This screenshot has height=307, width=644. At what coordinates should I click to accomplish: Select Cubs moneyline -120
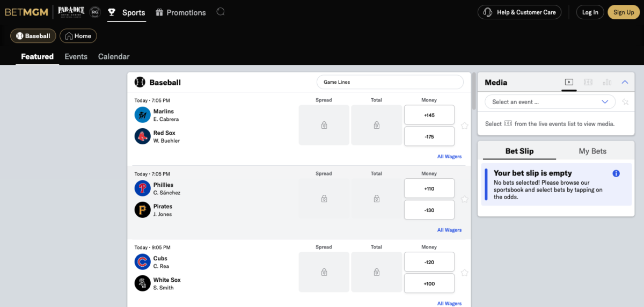(x=429, y=262)
